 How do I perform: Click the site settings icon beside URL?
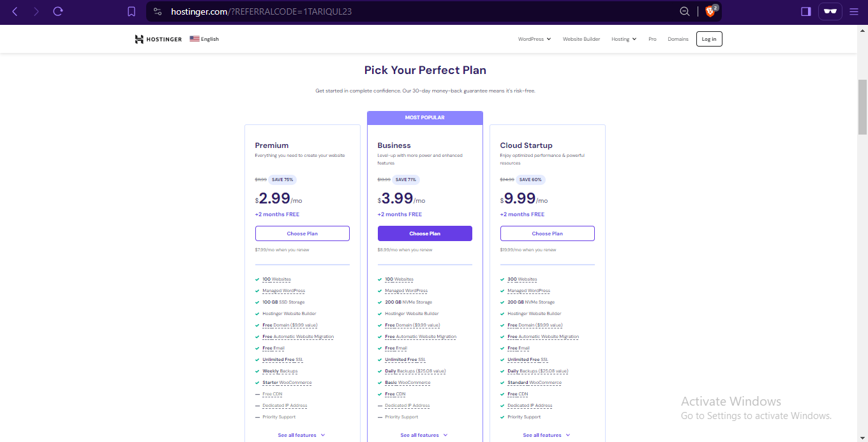(158, 11)
